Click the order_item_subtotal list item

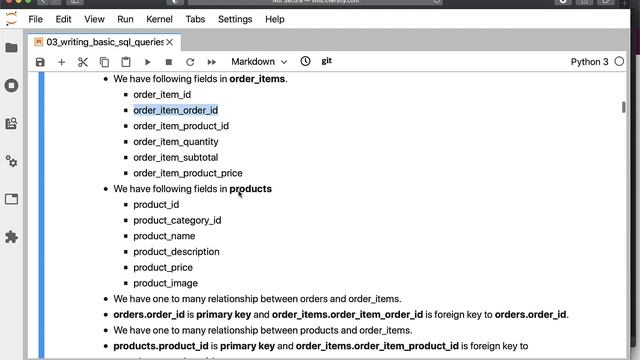(176, 158)
